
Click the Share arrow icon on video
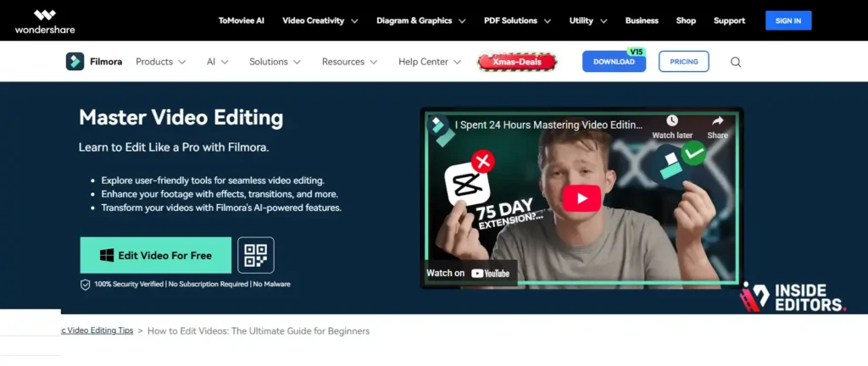717,120
